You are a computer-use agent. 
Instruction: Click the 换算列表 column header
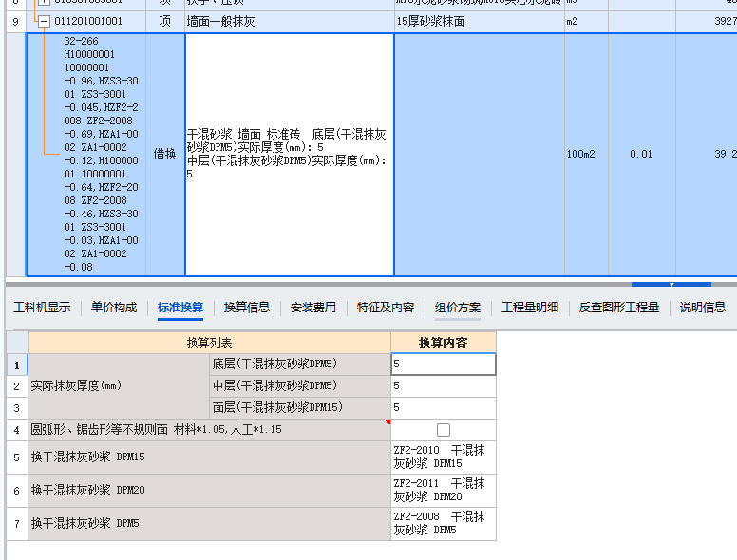(210, 343)
